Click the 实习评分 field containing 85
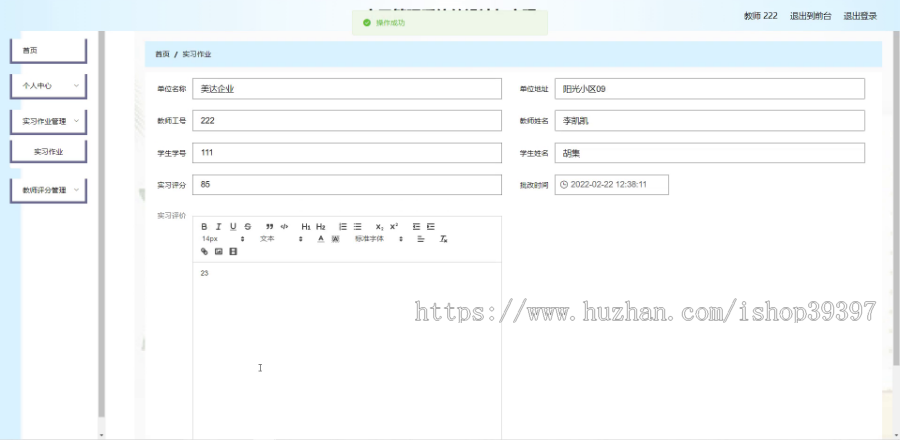Screen dimensions: 900x440 click(x=347, y=185)
